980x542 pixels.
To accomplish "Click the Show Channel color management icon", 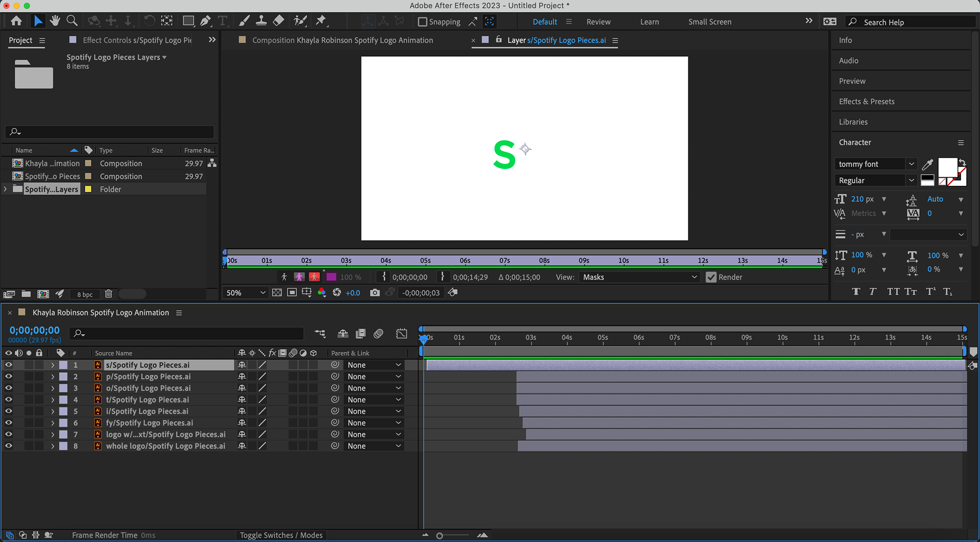I will click(x=322, y=293).
